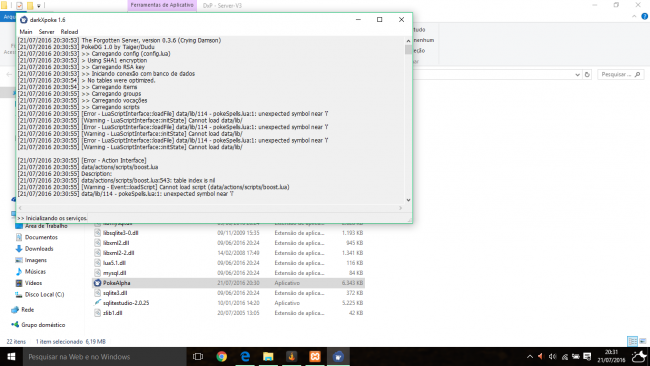Click the lua5.1.dll file icon
This screenshot has height=366, width=650.
click(x=97, y=262)
